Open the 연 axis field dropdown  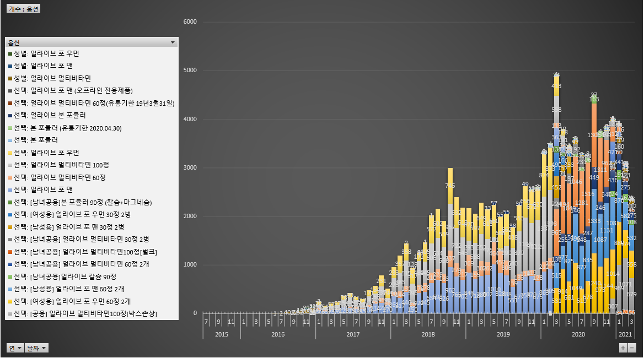[x=15, y=348]
